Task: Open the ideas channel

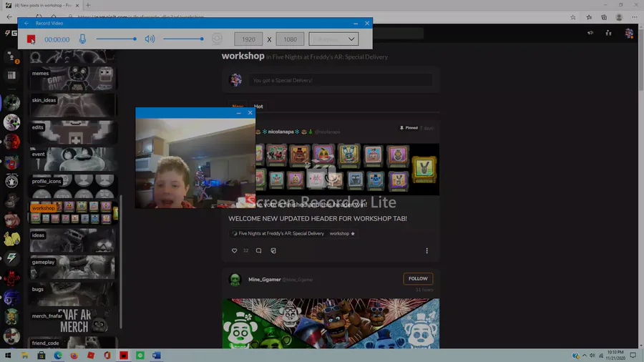Action: [x=73, y=240]
